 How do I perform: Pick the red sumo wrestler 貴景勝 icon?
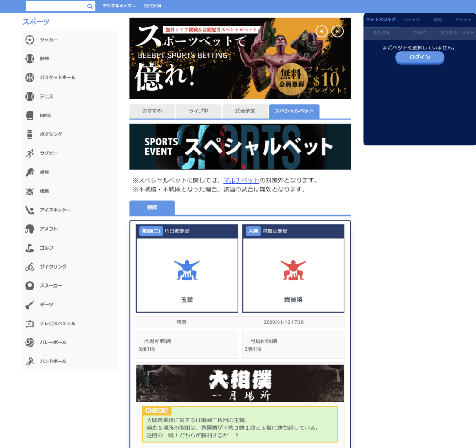click(293, 270)
